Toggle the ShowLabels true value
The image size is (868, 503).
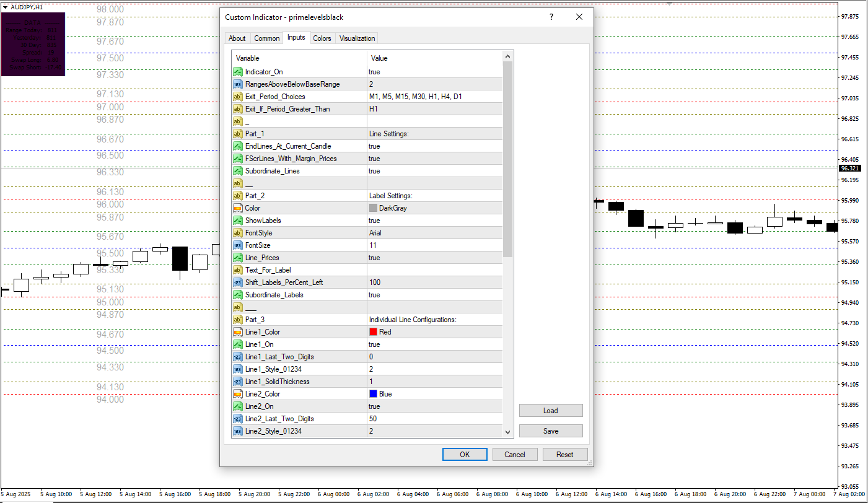(434, 221)
